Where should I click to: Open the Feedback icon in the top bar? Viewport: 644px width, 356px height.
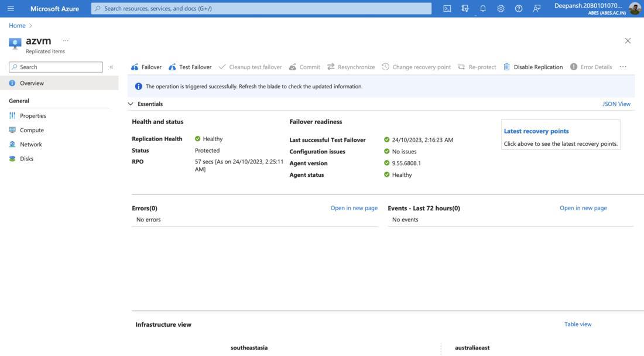[536, 8]
